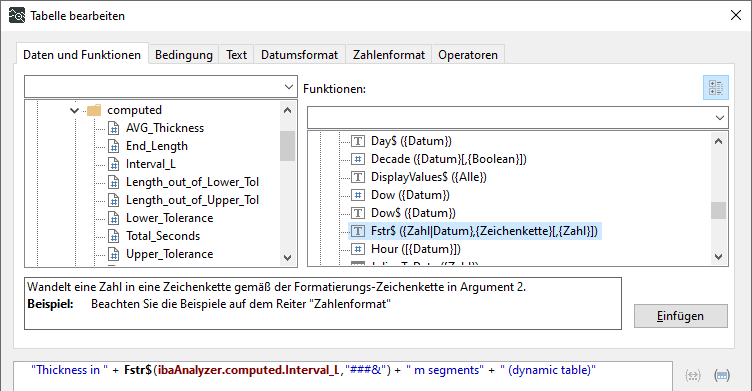Select Lower_Tolerance in the data tree

click(169, 218)
